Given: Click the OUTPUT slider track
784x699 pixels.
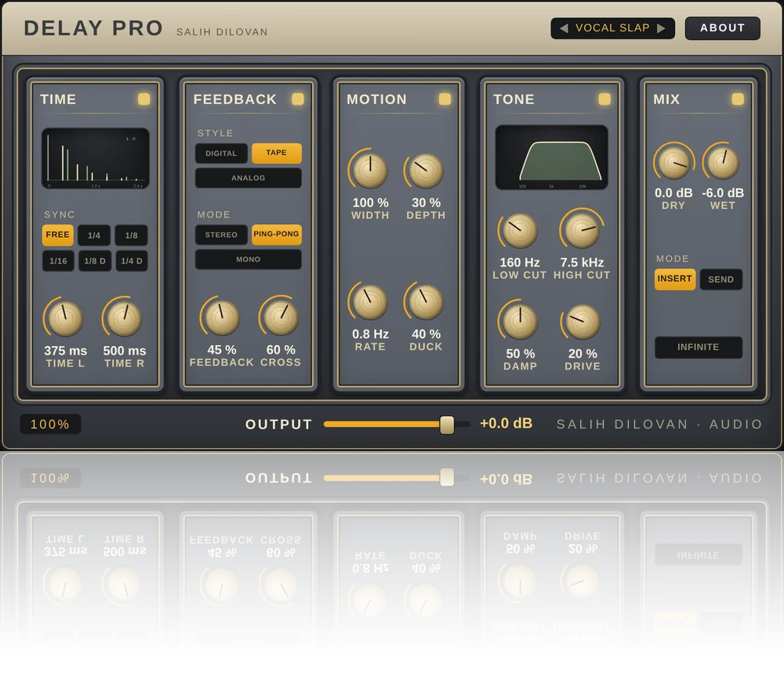Looking at the screenshot, I should [x=397, y=424].
